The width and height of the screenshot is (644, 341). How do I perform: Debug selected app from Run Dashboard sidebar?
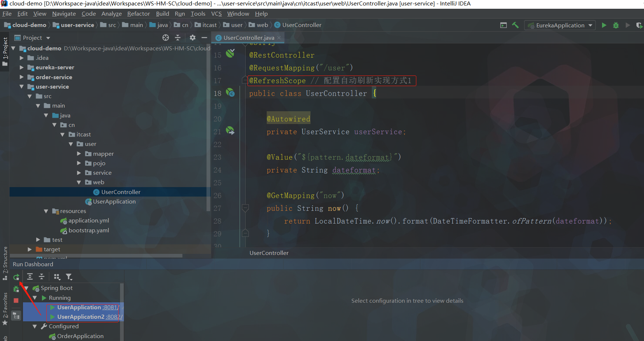[16, 289]
